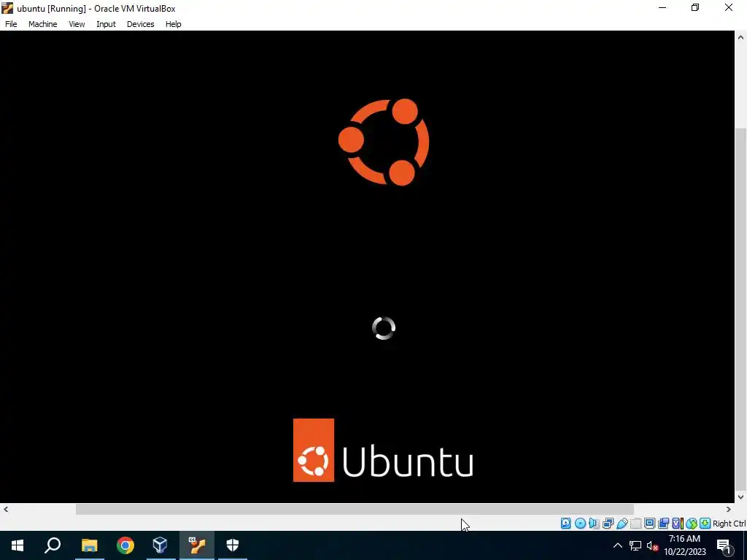Open the Devices menu
Image resolution: width=747 pixels, height=560 pixels.
click(x=140, y=24)
